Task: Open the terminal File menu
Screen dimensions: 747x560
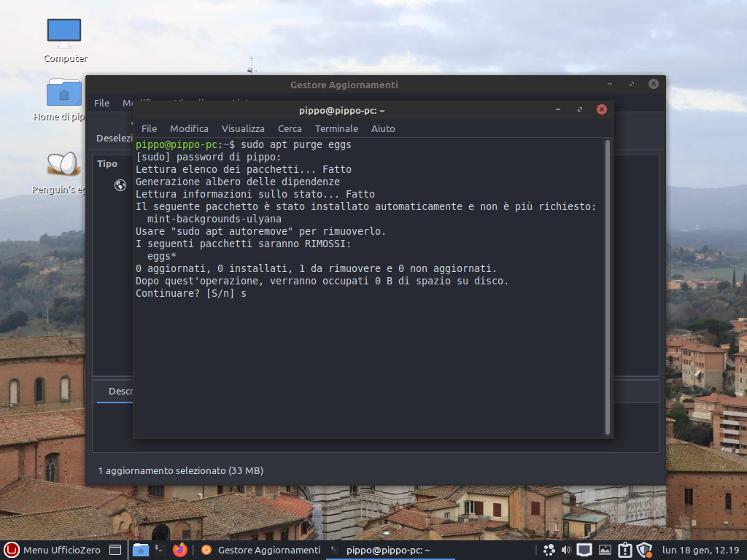Action: (149, 128)
